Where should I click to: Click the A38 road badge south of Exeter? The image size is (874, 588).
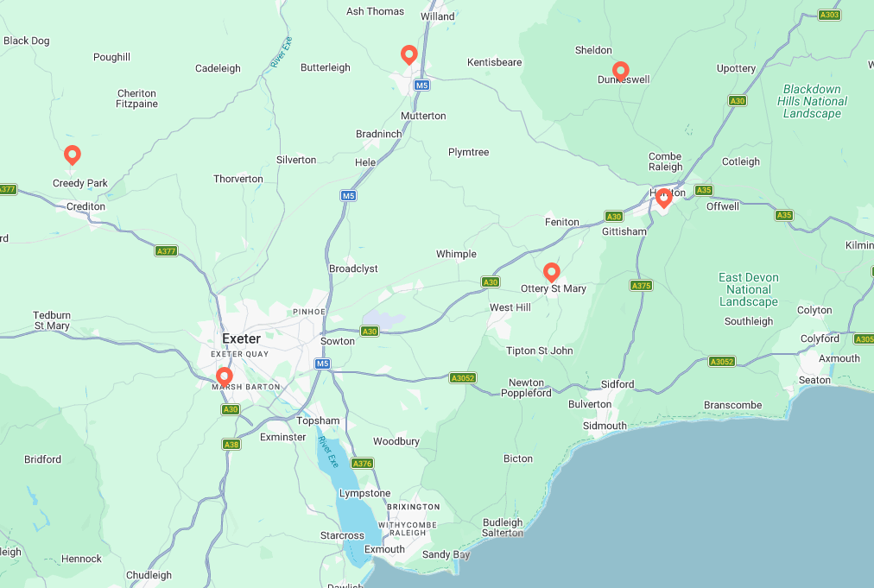[x=231, y=444]
